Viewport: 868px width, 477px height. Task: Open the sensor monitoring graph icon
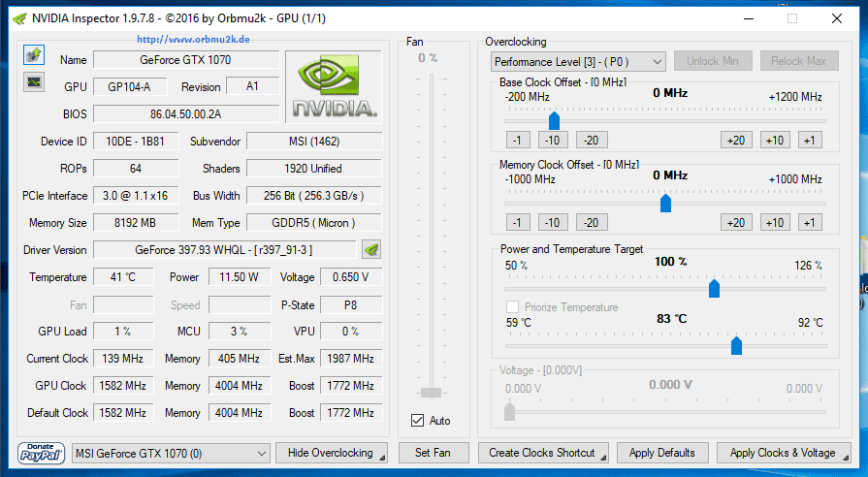coord(34,81)
